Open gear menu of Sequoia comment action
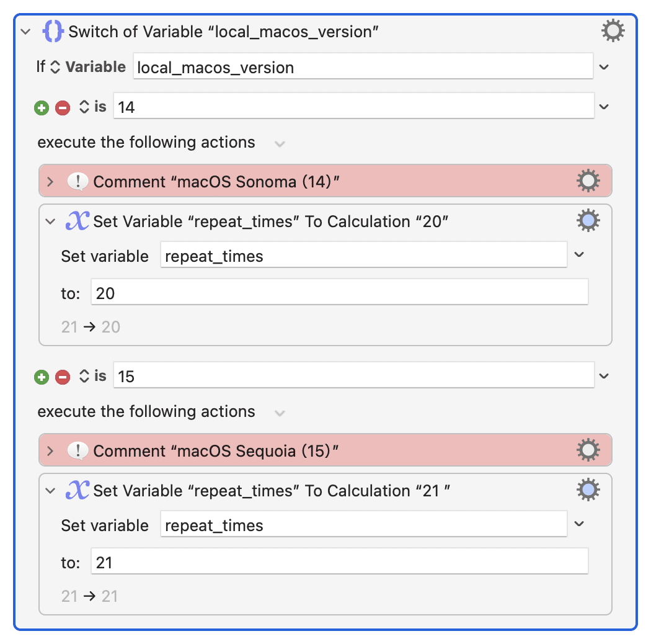651x644 pixels. [x=588, y=450]
